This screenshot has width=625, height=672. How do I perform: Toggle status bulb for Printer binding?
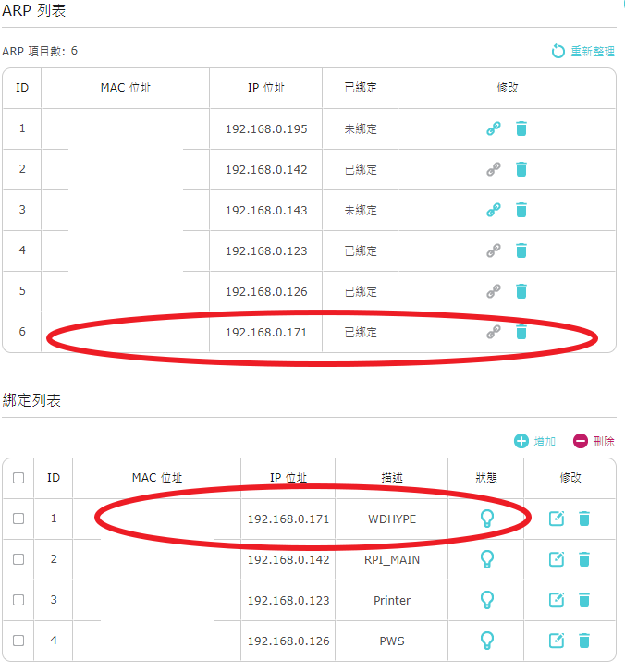(487, 600)
